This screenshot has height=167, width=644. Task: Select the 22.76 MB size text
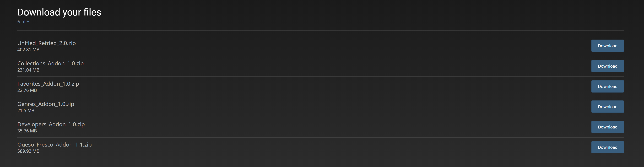[x=27, y=90]
